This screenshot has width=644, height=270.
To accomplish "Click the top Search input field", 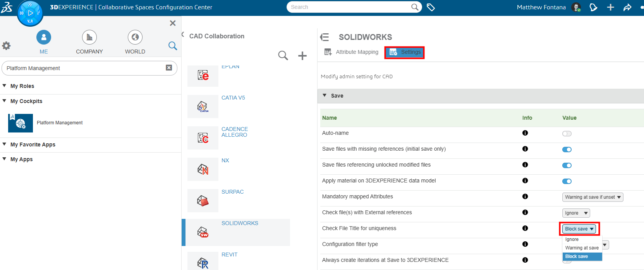I will click(354, 7).
